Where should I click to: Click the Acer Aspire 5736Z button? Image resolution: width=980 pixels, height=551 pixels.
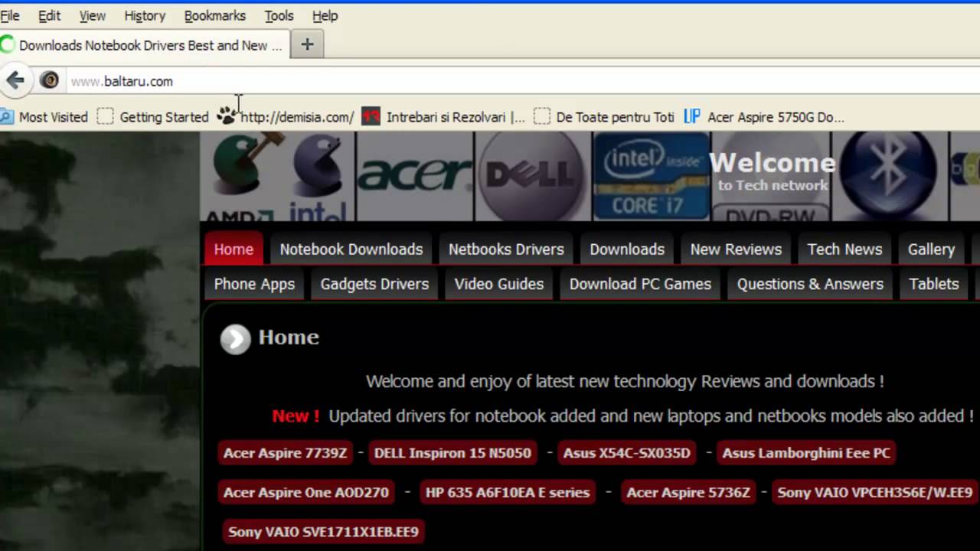pyautogui.click(x=688, y=492)
